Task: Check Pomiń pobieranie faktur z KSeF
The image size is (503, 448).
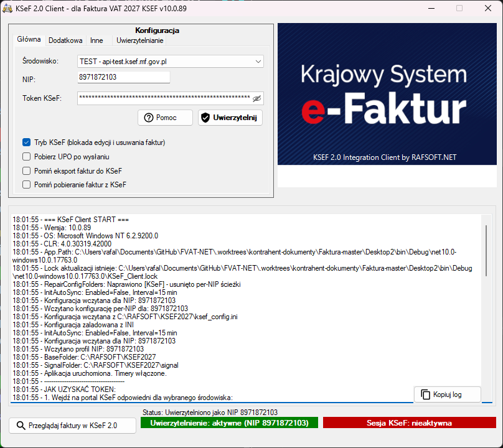Action: tap(27, 184)
